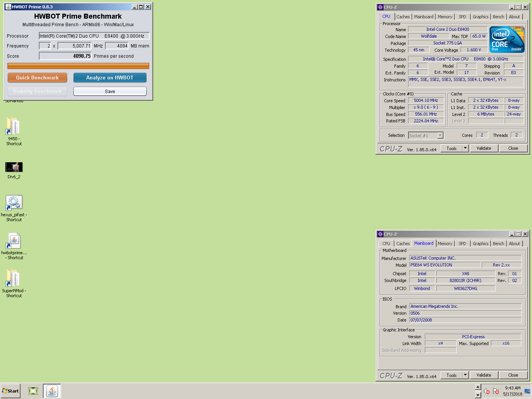Image resolution: width=532 pixels, height=399 pixels.
Task: Click the 4098.75 score field
Action: pyautogui.click(x=65, y=56)
